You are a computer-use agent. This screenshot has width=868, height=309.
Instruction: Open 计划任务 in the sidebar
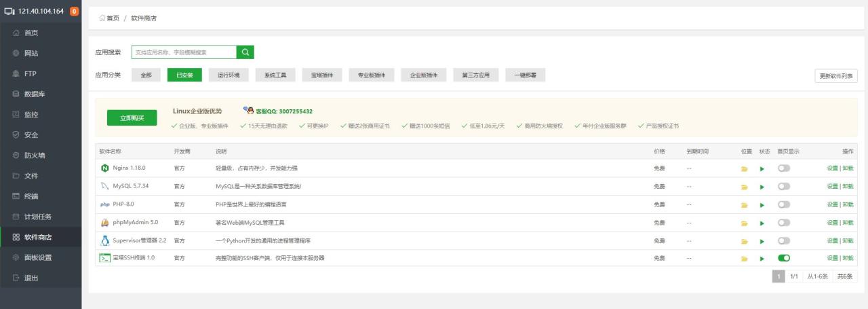(x=41, y=216)
